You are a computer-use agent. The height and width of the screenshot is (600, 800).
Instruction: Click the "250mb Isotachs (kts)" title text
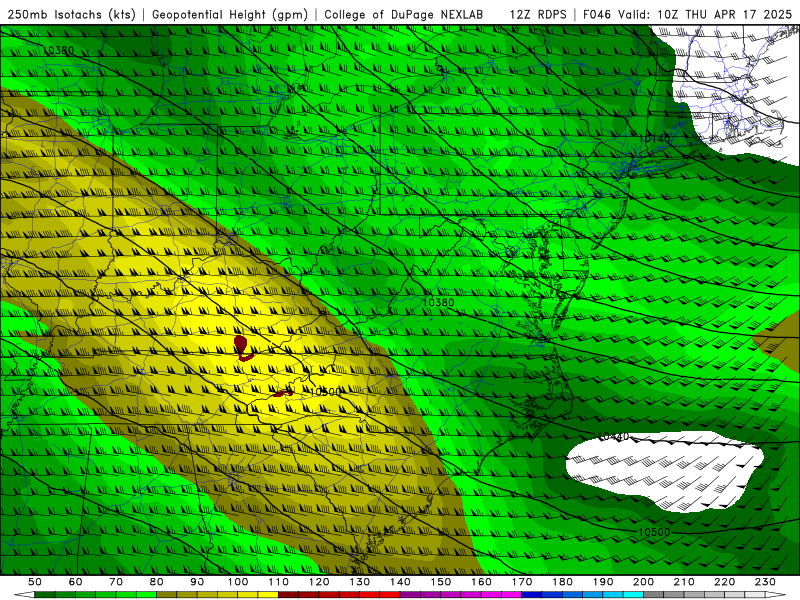[x=72, y=15]
